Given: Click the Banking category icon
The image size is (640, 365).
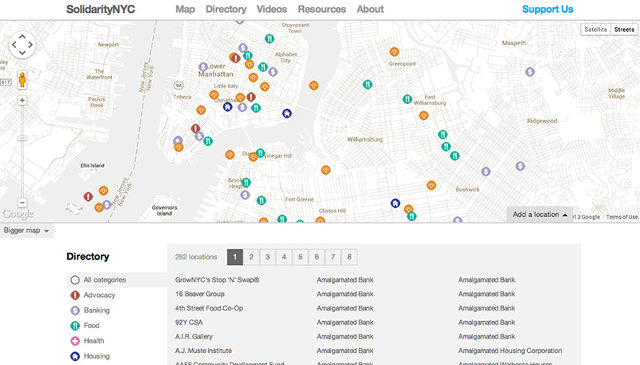Looking at the screenshot, I should point(75,310).
